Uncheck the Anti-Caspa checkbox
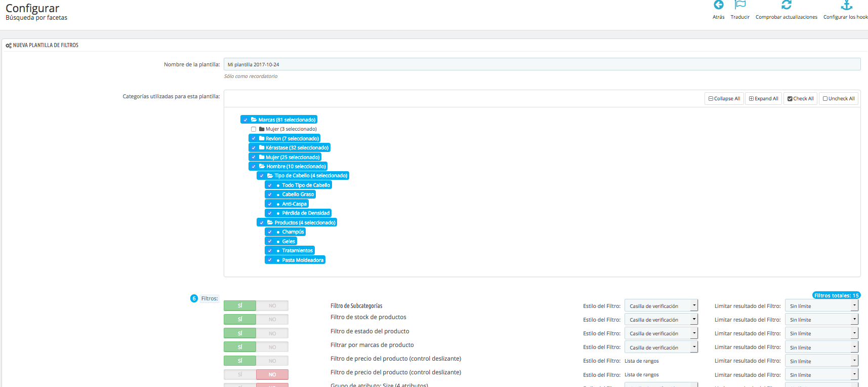This screenshot has width=868, height=387. [270, 204]
